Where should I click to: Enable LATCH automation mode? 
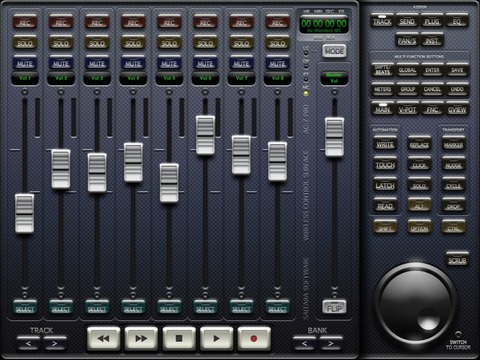tap(385, 185)
